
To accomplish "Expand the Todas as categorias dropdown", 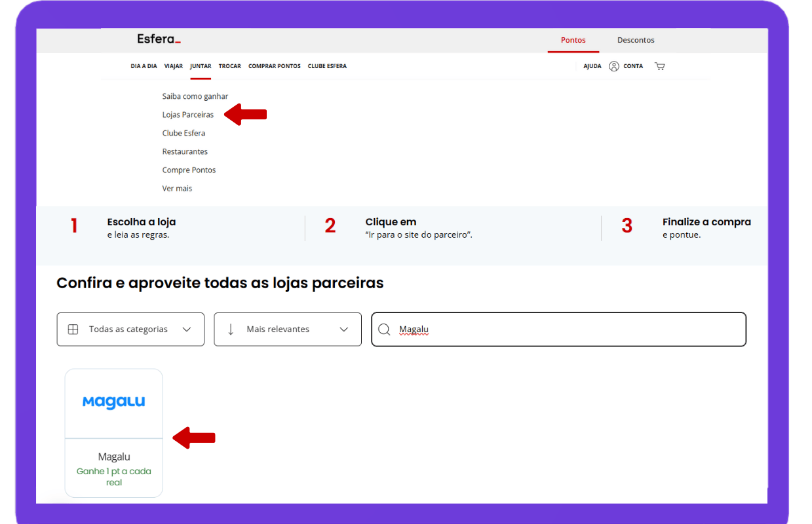I will (x=130, y=329).
